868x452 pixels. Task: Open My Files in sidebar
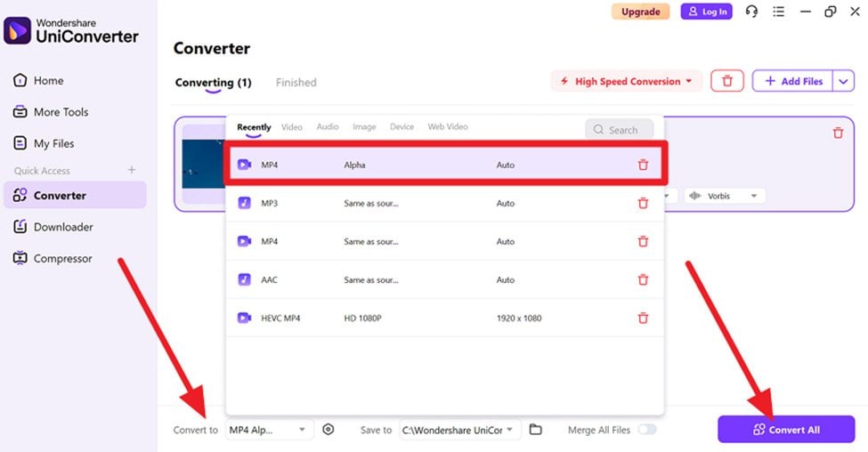pos(44,144)
